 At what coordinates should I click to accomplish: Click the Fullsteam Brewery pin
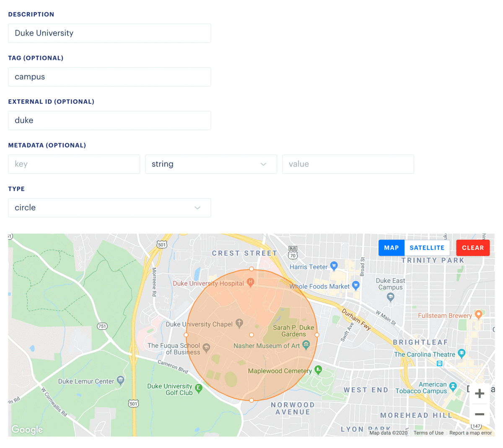478,315
